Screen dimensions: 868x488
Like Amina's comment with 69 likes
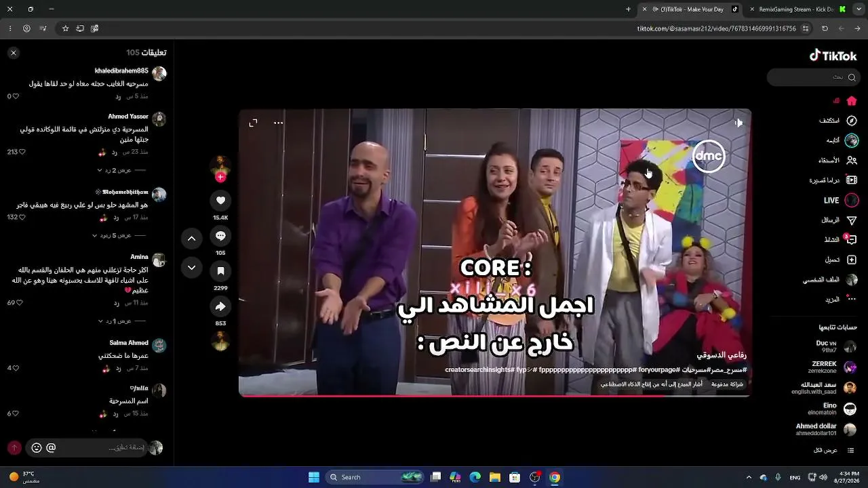click(20, 302)
